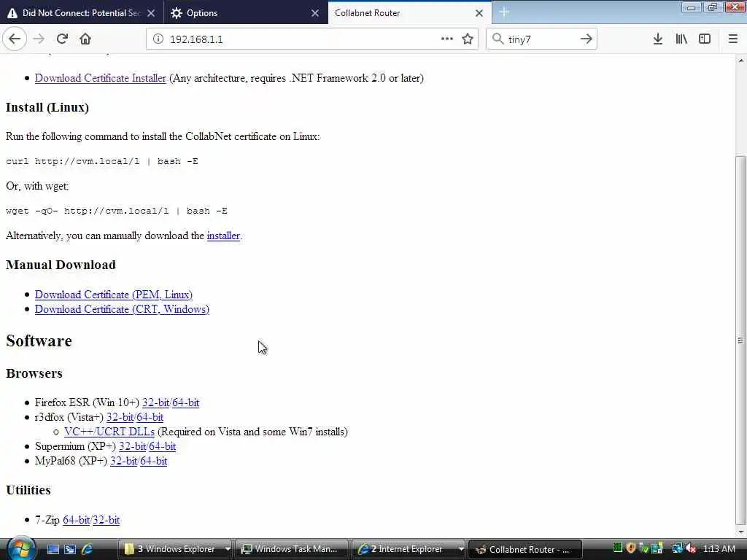Image resolution: width=747 pixels, height=560 pixels.
Task: Download Certificate (PEM, Linux)
Action: tap(113, 295)
